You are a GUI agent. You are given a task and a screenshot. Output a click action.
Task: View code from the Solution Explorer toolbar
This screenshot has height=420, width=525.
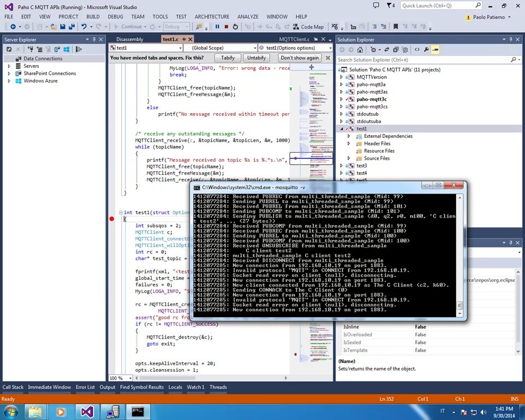[417, 50]
